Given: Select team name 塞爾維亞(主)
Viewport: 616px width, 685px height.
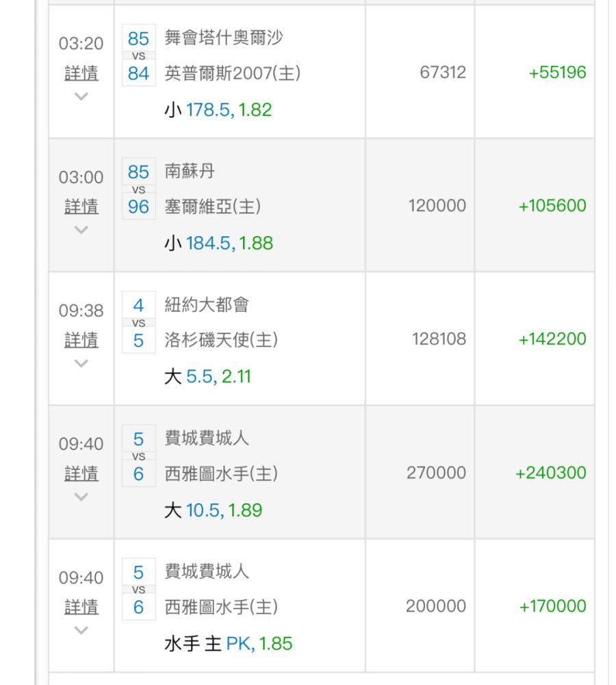Looking at the screenshot, I should (213, 206).
